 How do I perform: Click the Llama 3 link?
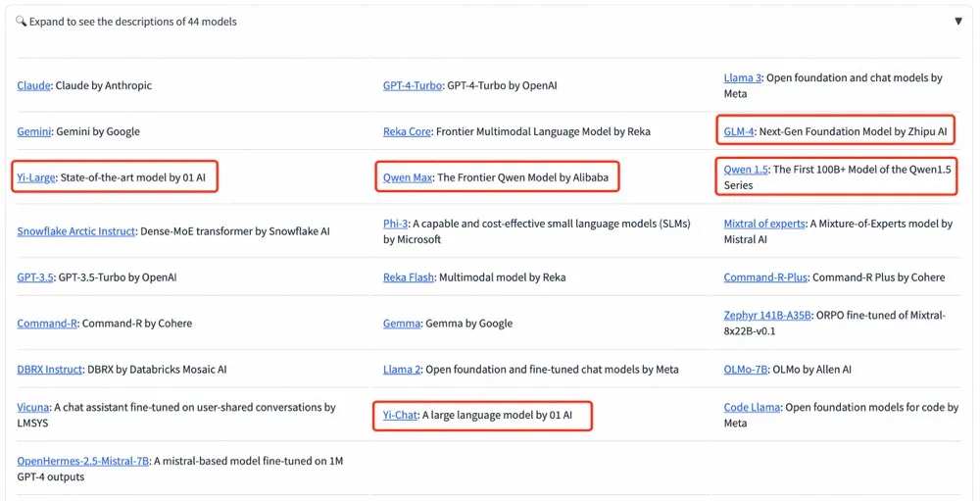pyautogui.click(x=742, y=77)
